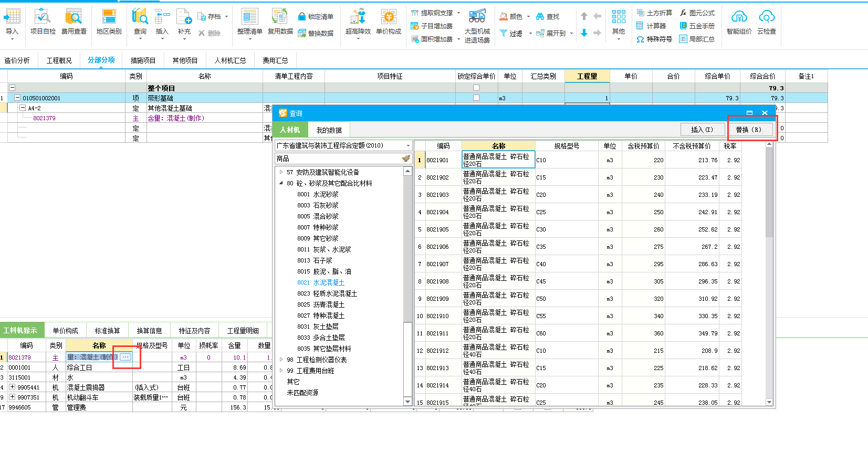Click 提取钢支撑 toolbar item
The width and height of the screenshot is (868, 463).
pos(432,13)
